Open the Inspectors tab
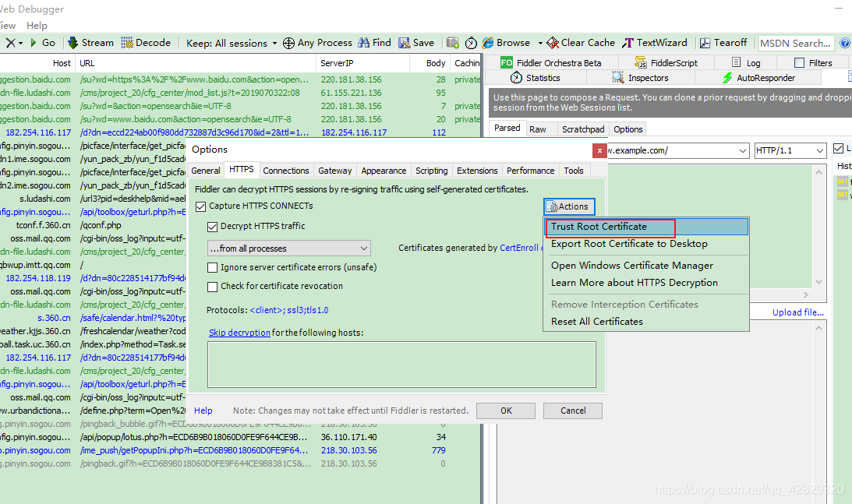 [640, 78]
